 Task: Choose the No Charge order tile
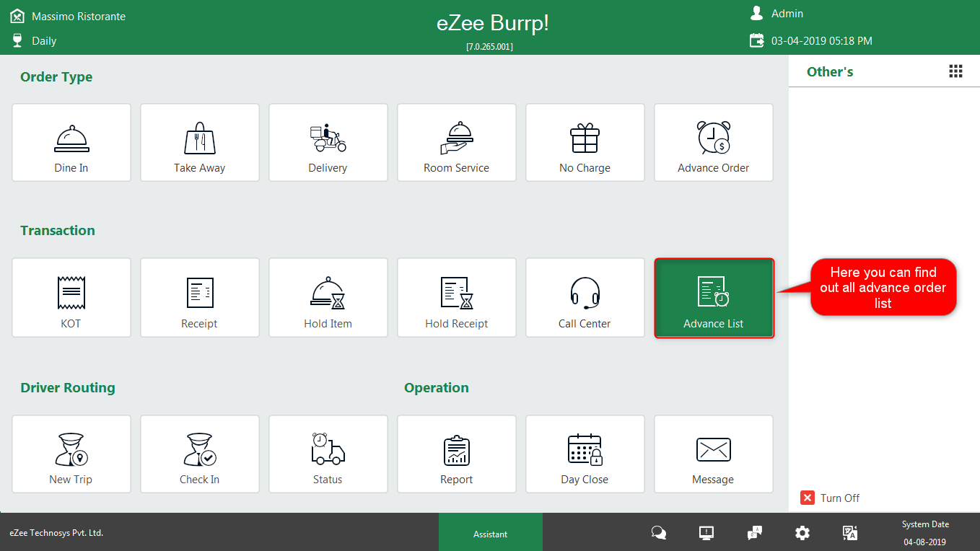[x=585, y=142]
